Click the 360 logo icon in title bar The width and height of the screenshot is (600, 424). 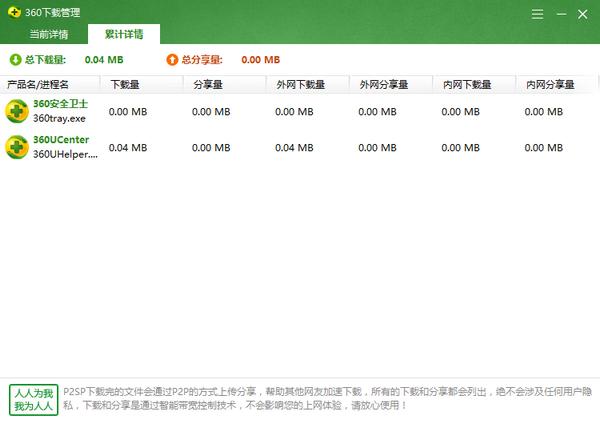pyautogui.click(x=14, y=12)
